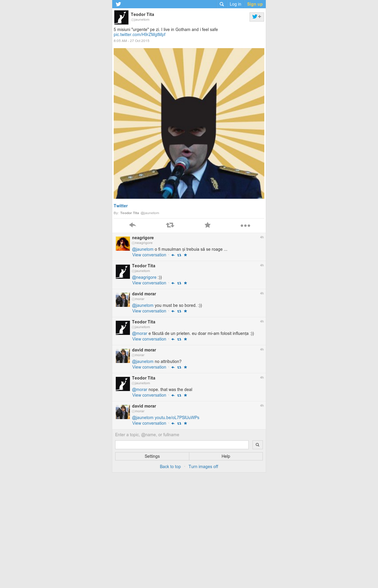Click the Twitter link below the photo
This screenshot has width=378, height=588.
(121, 206)
